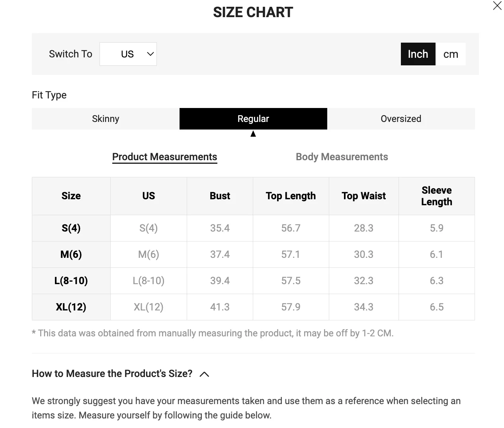Screen dimensions: 504x428
Task: Open the Product Measurements tab
Action: pyautogui.click(x=164, y=157)
